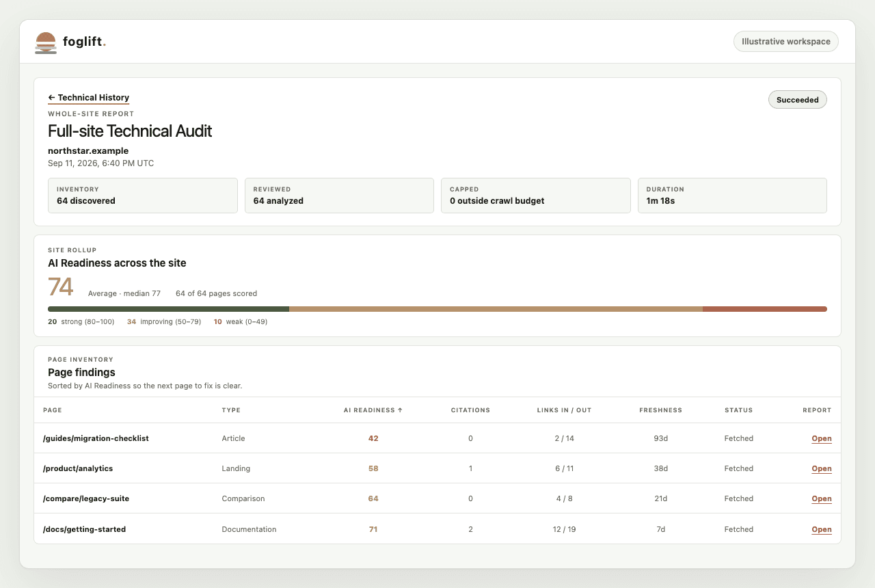Click the /compare/legacy-suite page path
Screen dimensions: 875x588
click(x=86, y=498)
